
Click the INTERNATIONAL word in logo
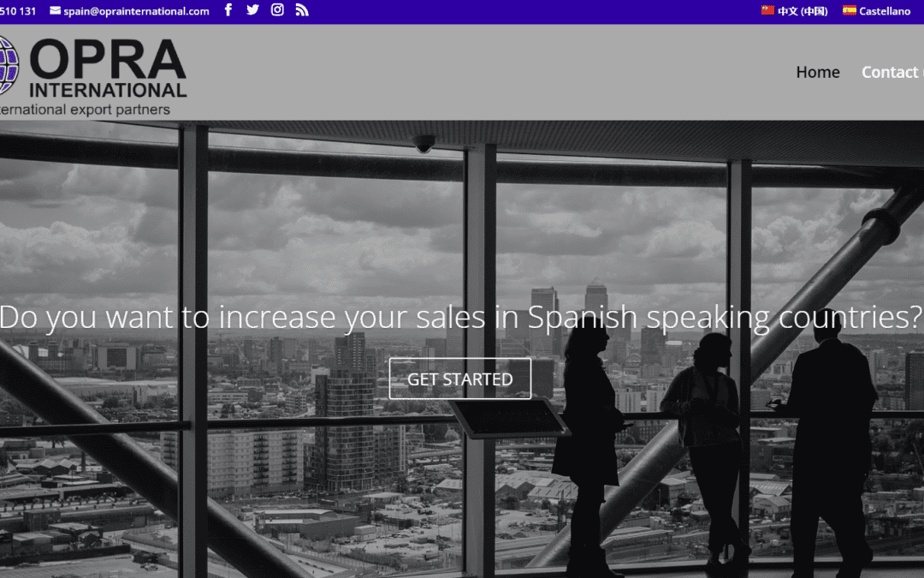(108, 90)
